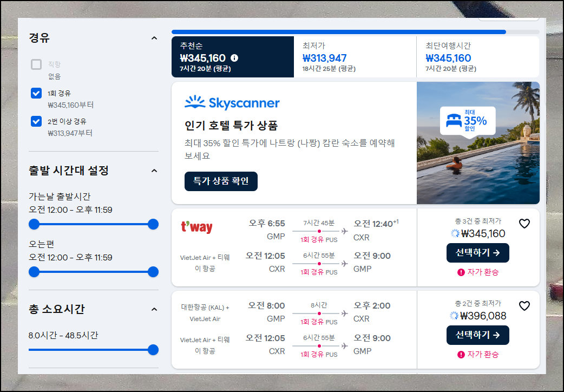Switch to the 최단여행시간 sort tab
Viewport: 564px width, 392px height.
click(478, 57)
